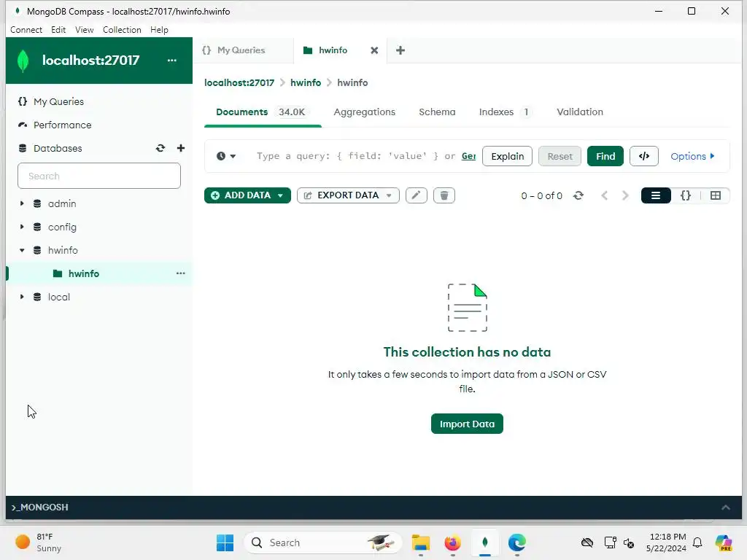Switch to the Schema tab
This screenshot has width=747, height=560.
click(437, 112)
